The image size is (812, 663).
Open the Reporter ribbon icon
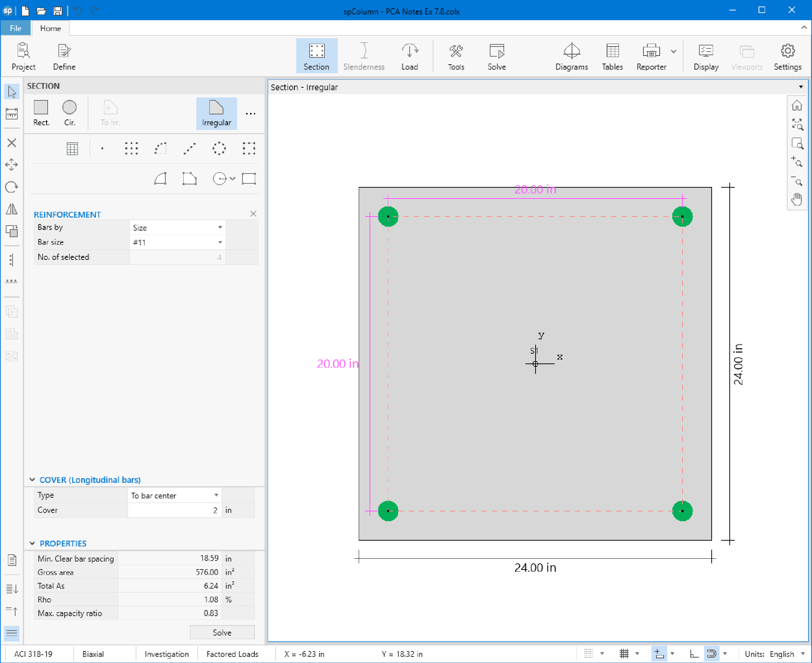click(651, 56)
